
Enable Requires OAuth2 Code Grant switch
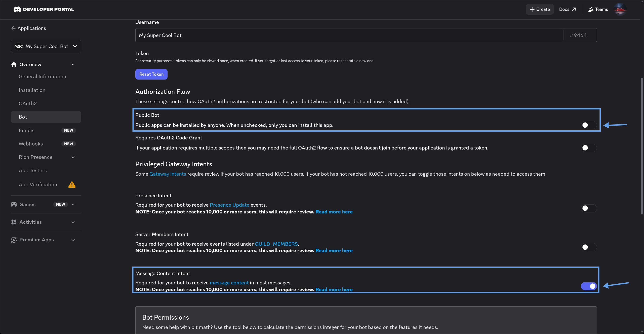589,148
